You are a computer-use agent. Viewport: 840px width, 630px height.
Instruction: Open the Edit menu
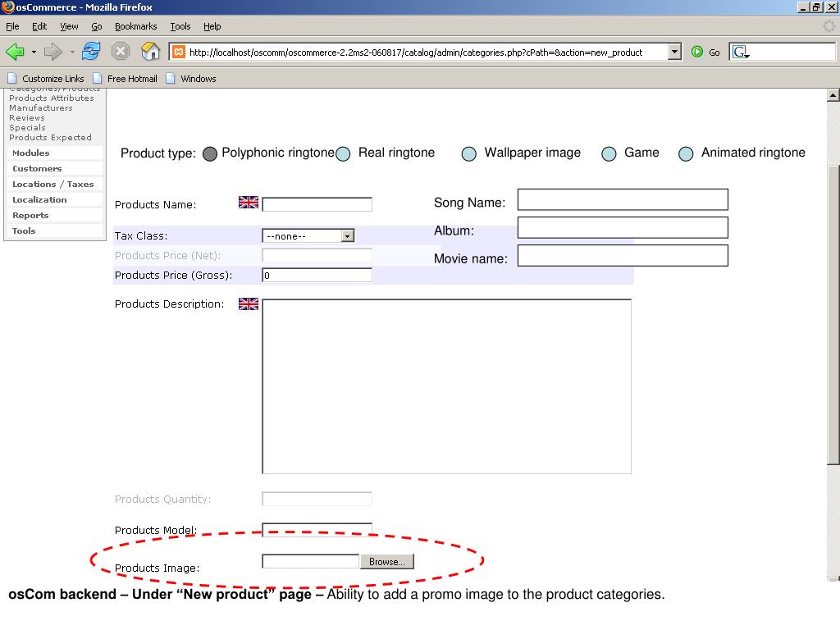(39, 26)
